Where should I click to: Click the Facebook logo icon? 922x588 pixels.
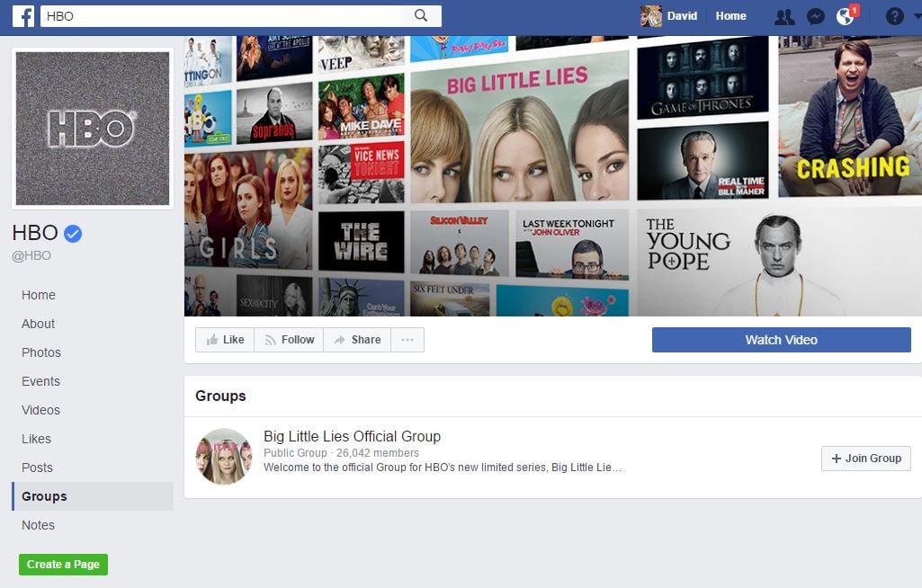(x=23, y=15)
